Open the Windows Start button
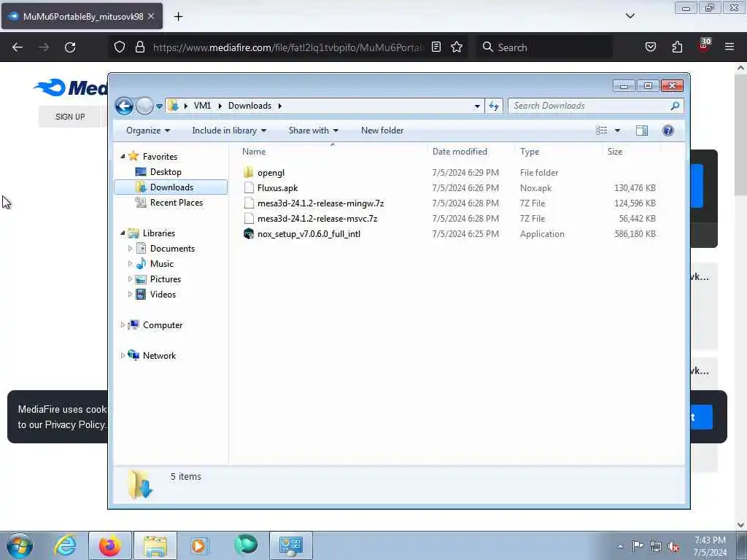The height and width of the screenshot is (560, 747). (20, 545)
